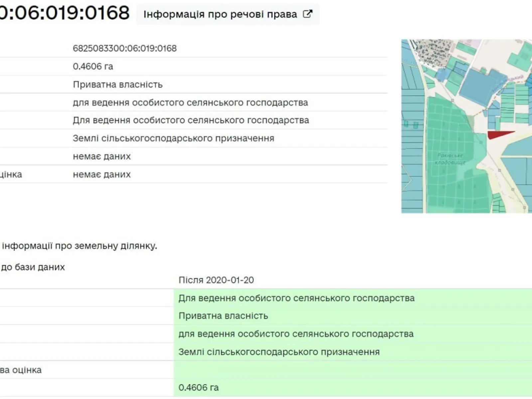This screenshot has height=399, width=532.
Task: Select the first 0.4606 га area value
Action: tap(93, 66)
